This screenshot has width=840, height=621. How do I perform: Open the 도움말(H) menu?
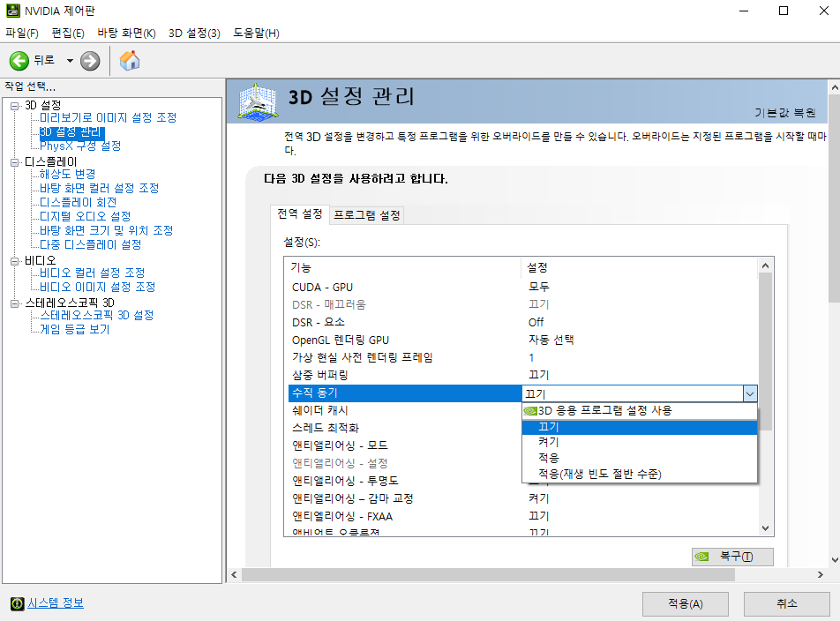[256, 34]
